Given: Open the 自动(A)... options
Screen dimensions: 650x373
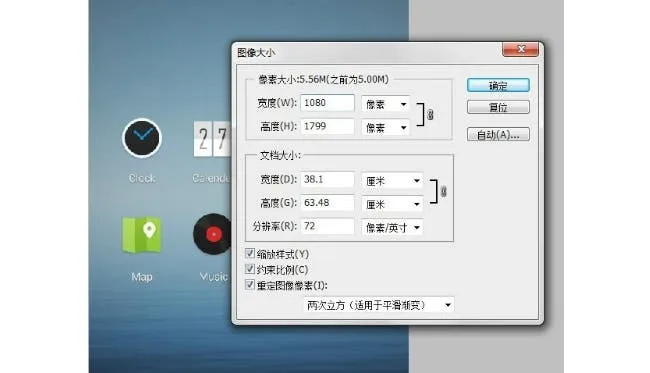Looking at the screenshot, I should click(498, 134).
